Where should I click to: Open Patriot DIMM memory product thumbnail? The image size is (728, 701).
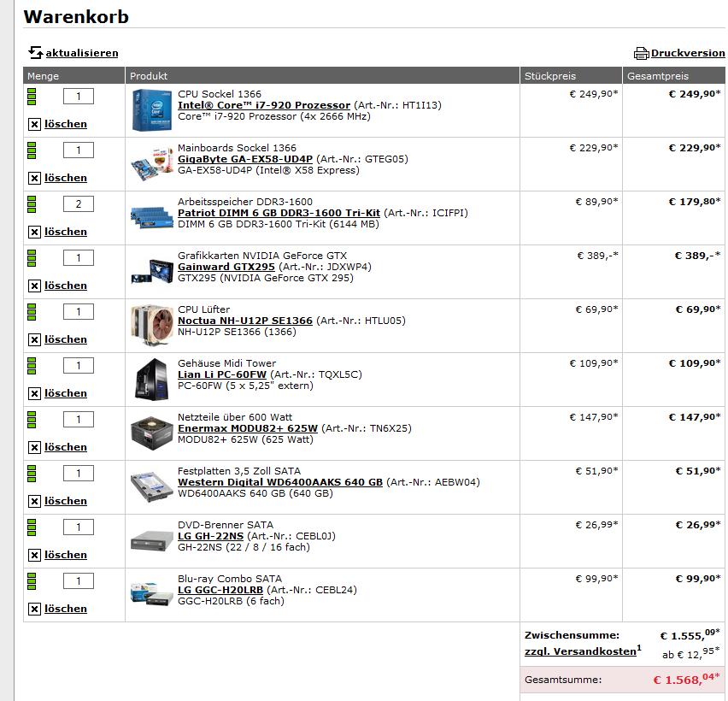[x=152, y=217]
